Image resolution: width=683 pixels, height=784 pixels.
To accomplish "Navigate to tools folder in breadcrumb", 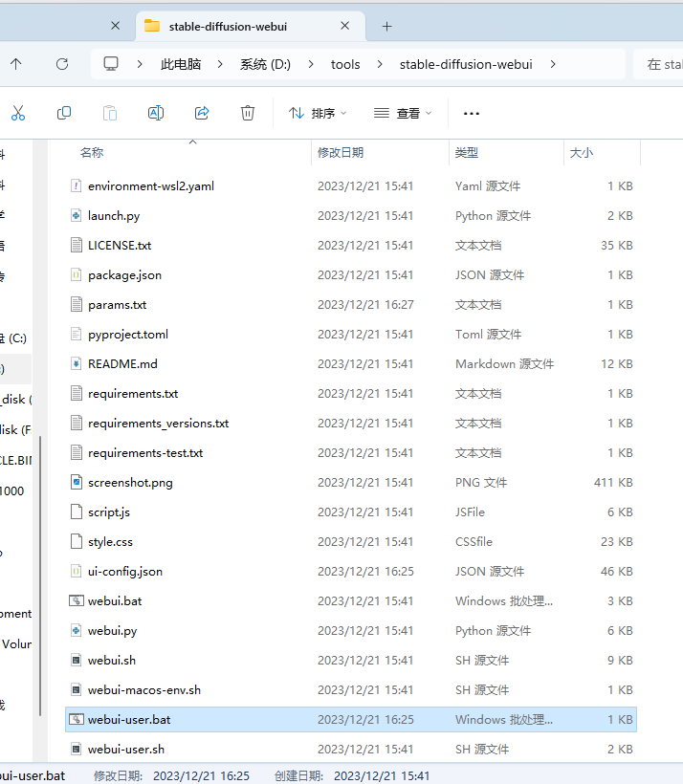I will 345,64.
